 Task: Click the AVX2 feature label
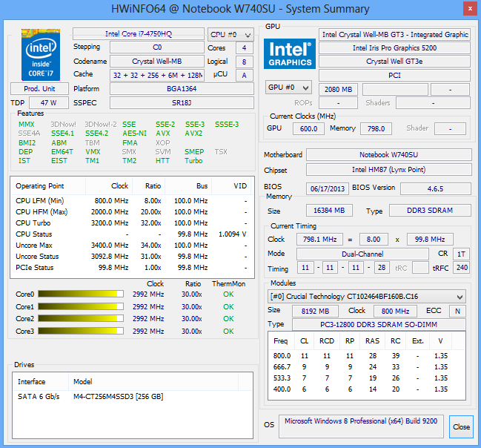(x=193, y=134)
